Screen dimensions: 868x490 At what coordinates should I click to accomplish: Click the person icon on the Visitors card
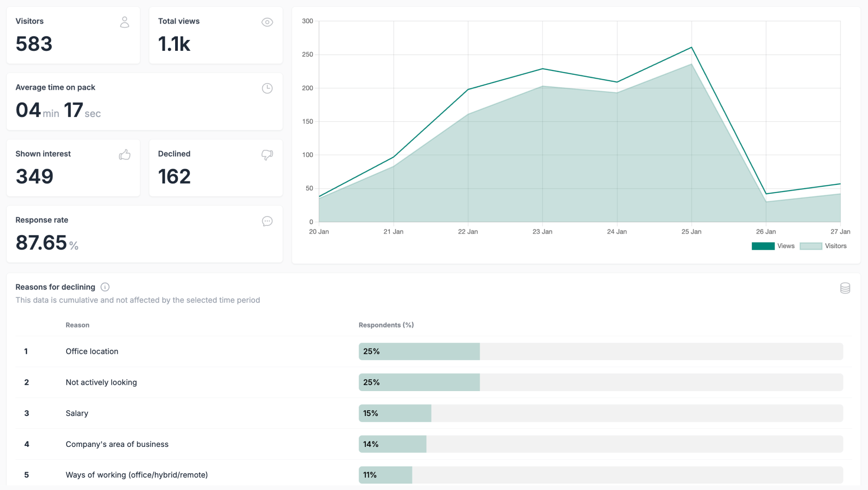click(124, 22)
